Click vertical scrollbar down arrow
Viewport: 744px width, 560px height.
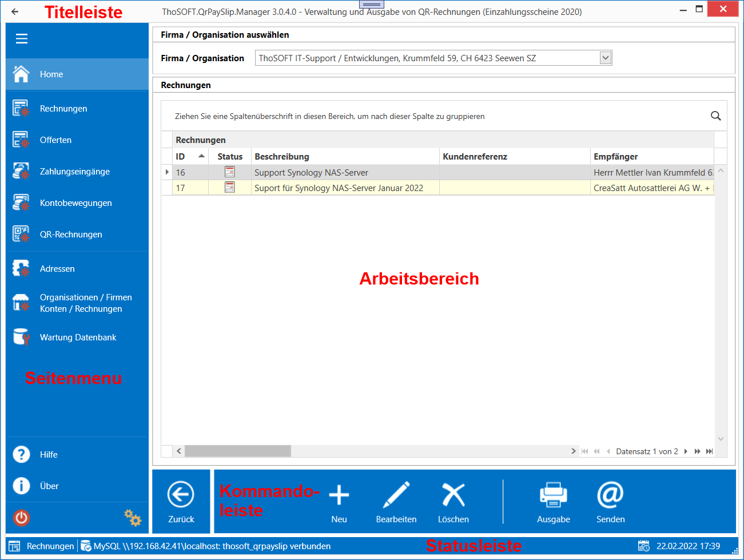721,439
